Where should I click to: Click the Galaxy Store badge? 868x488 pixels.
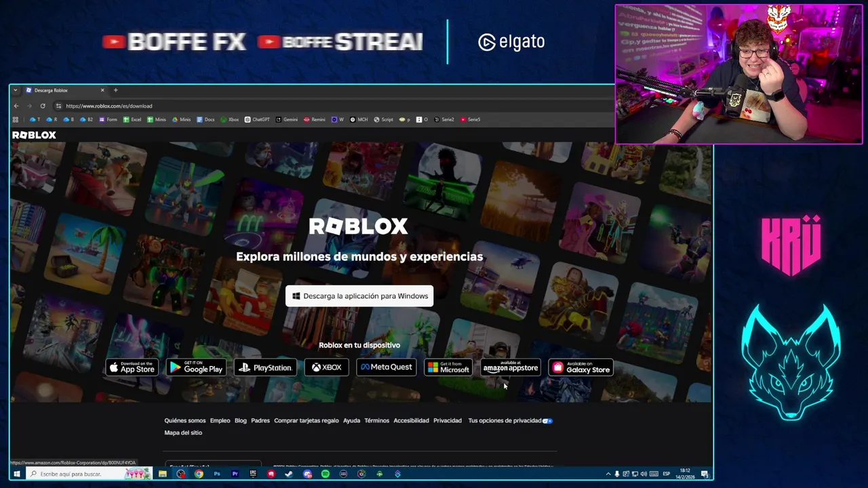[x=580, y=367]
